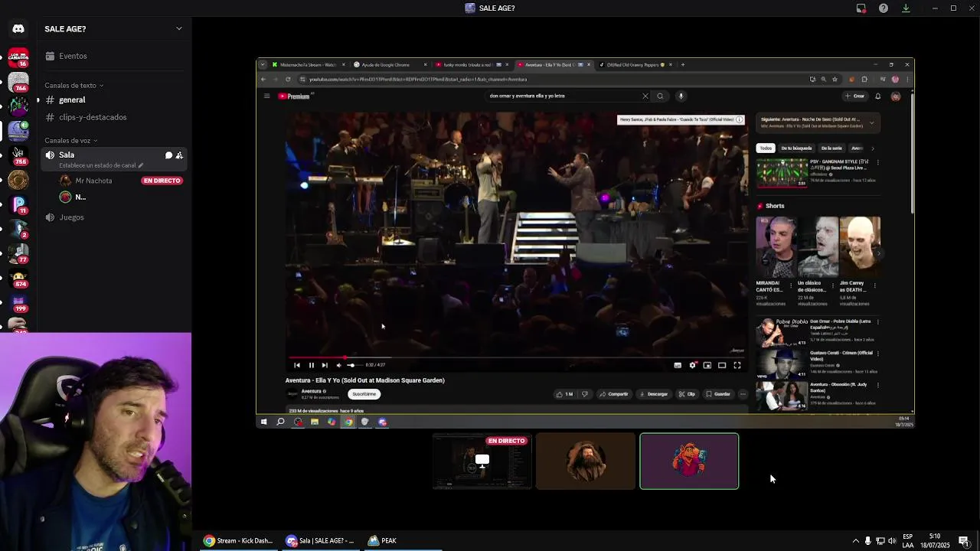Viewport: 980px width, 551px height.
Task: Click bearded man avatar participant tile
Action: tap(586, 461)
